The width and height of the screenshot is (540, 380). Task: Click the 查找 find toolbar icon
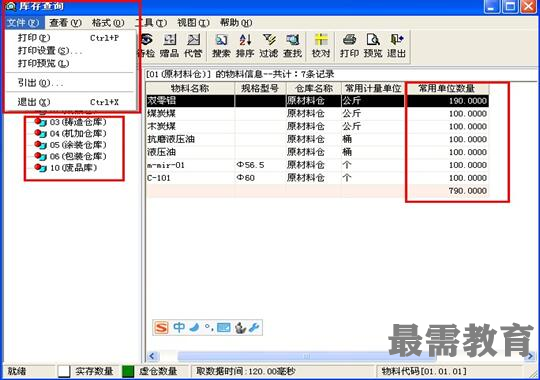point(293,46)
